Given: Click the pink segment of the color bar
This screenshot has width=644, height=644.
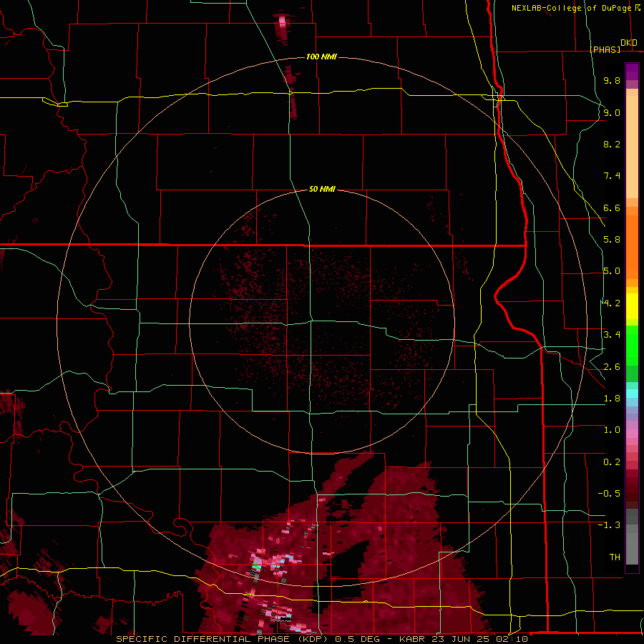Looking at the screenshot, I should click(x=632, y=434).
